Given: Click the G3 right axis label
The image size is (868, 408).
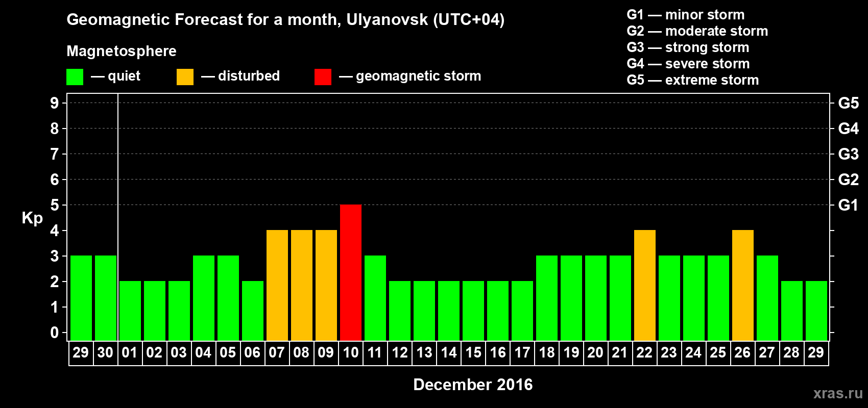Looking at the screenshot, I should click(849, 154).
